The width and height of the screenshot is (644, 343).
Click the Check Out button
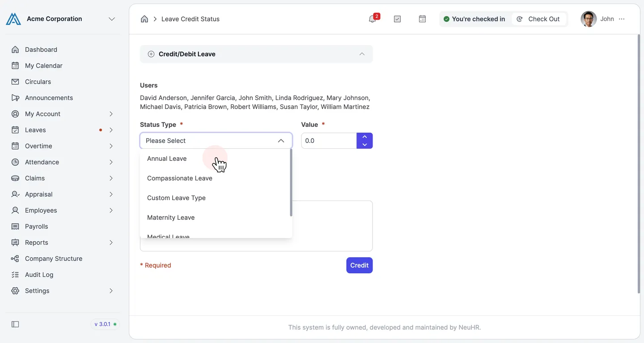tap(538, 19)
